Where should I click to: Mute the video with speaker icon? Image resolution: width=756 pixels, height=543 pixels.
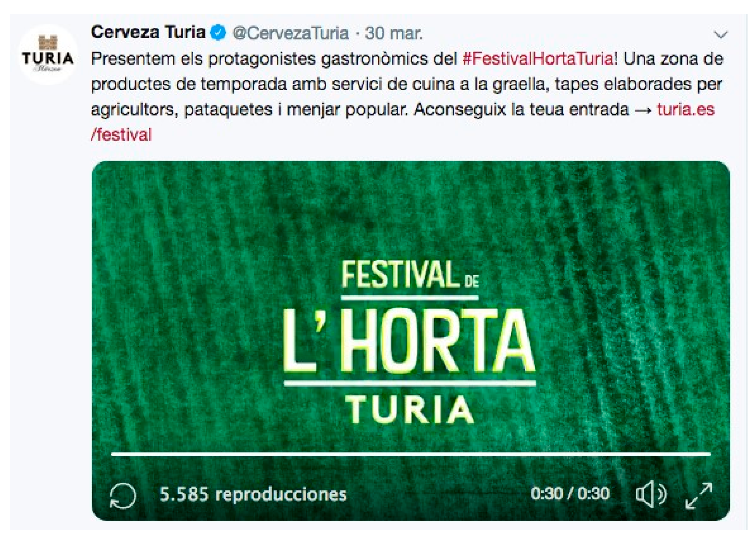(651, 494)
